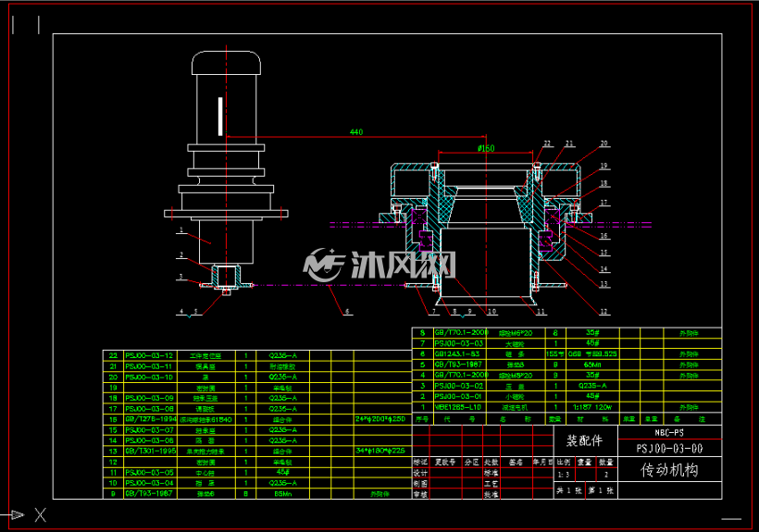
Task: Select drawing title 传动机构
Action: click(x=669, y=470)
